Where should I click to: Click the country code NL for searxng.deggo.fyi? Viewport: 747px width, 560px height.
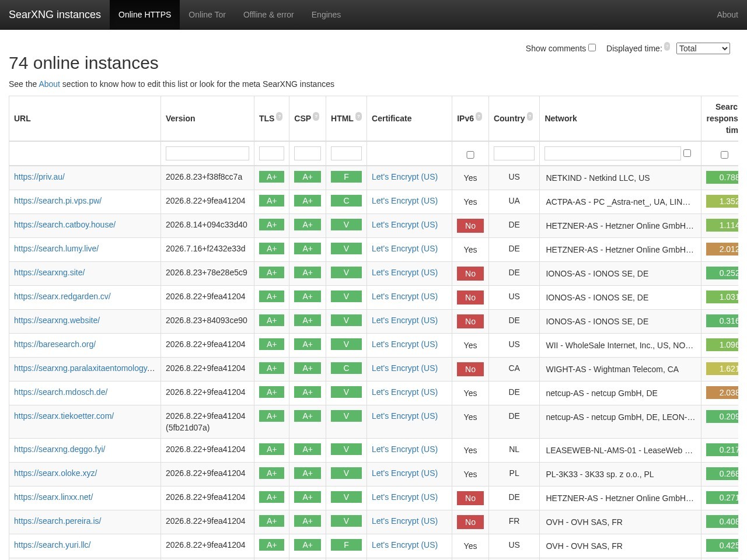coord(514,449)
